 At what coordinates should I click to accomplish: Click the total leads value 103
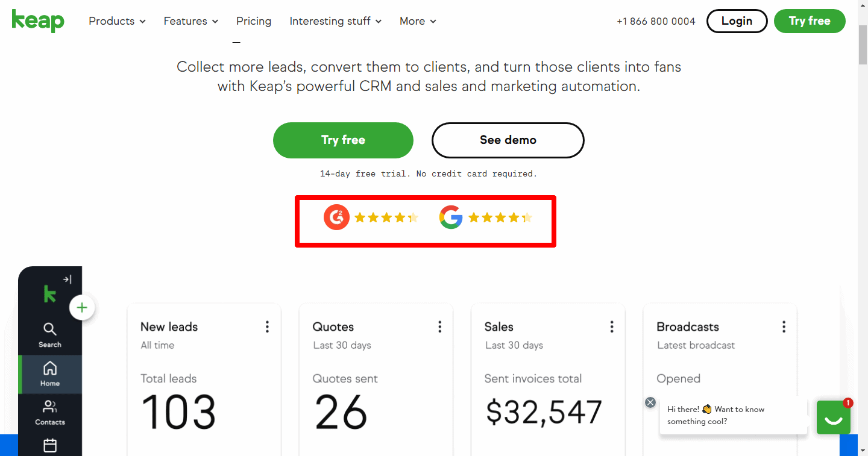click(178, 413)
